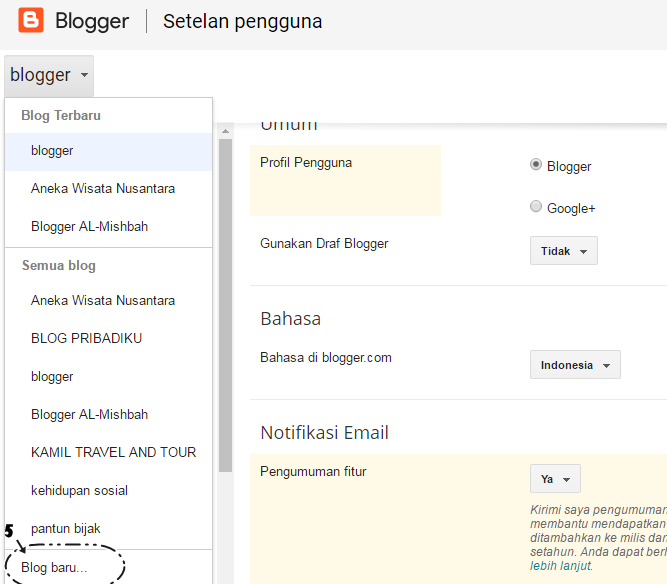
Task: Choose Aneka Wisata Nusantara under Blog Terbaru
Action: pyautogui.click(x=102, y=189)
